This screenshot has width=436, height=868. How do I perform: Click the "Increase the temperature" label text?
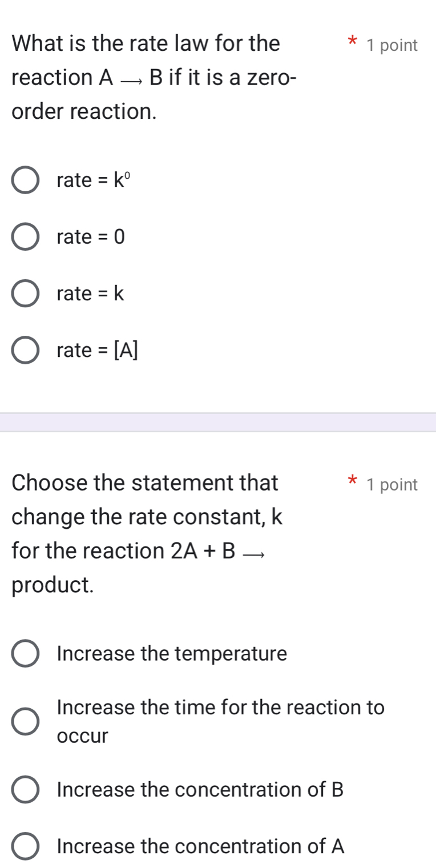coord(172,654)
